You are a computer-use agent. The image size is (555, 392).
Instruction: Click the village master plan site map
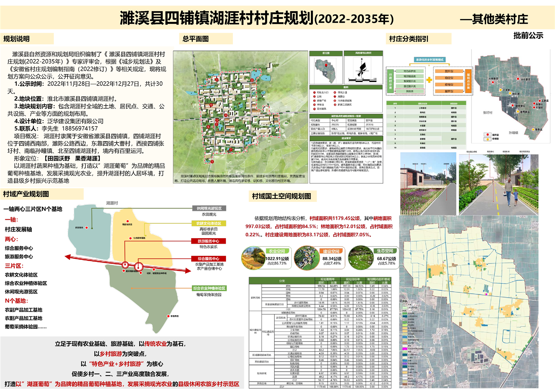241,117
